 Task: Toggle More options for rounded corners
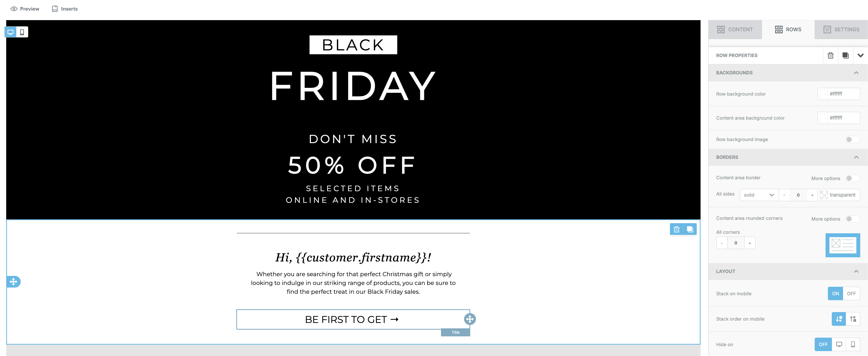click(852, 219)
